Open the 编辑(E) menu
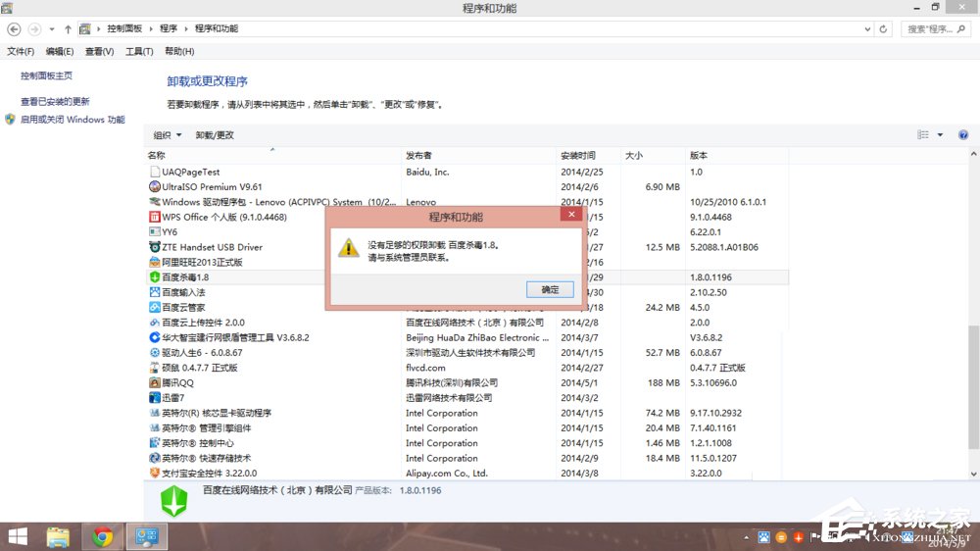The height and width of the screenshot is (551, 980). tap(60, 51)
